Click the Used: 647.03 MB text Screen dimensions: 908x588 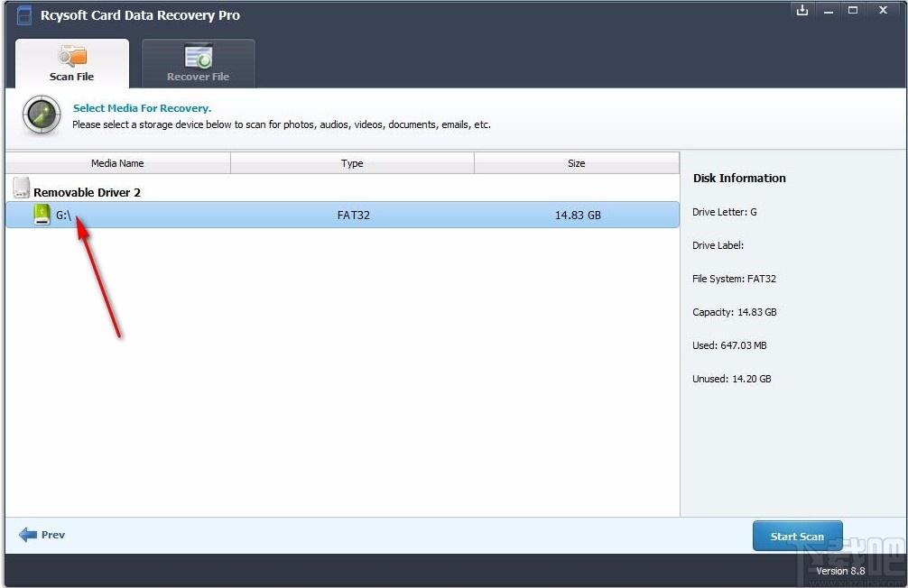(729, 345)
